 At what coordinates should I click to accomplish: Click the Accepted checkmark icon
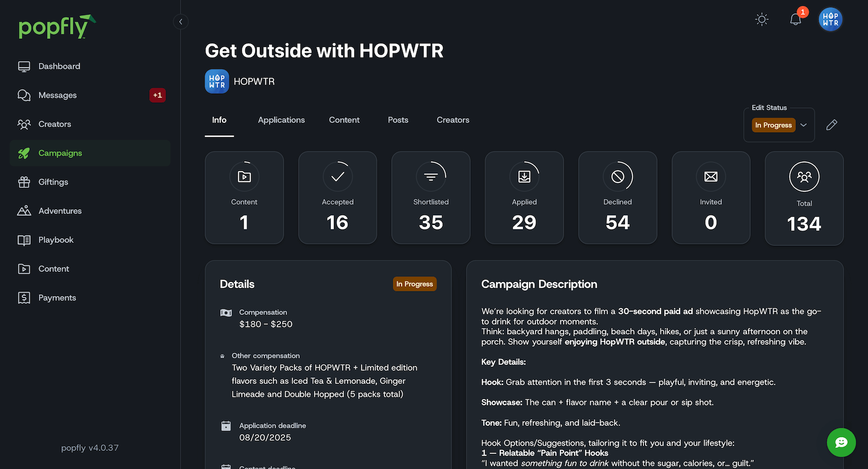(337, 176)
